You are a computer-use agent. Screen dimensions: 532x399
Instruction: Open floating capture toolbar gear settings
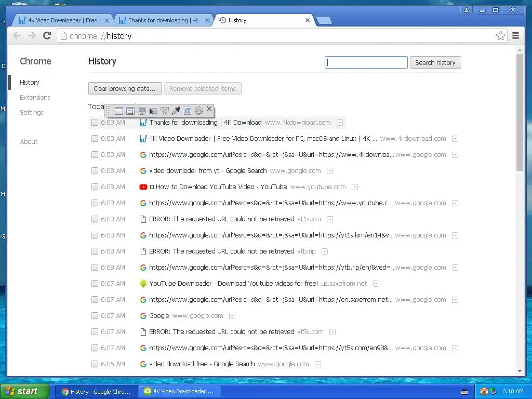coord(199,111)
